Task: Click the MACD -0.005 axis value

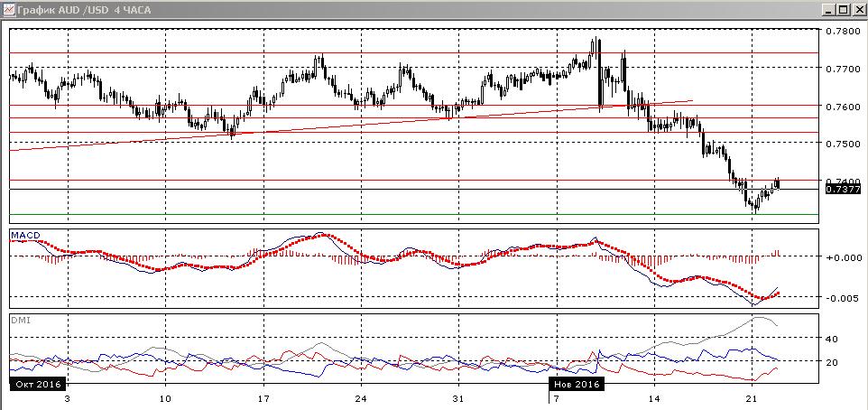Action: (x=842, y=297)
